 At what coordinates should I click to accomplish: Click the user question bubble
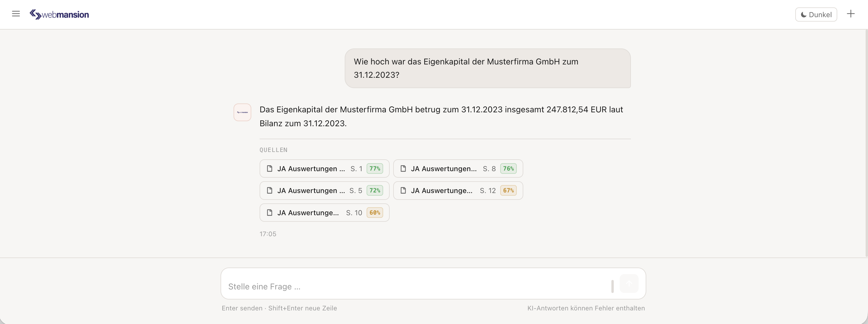488,68
